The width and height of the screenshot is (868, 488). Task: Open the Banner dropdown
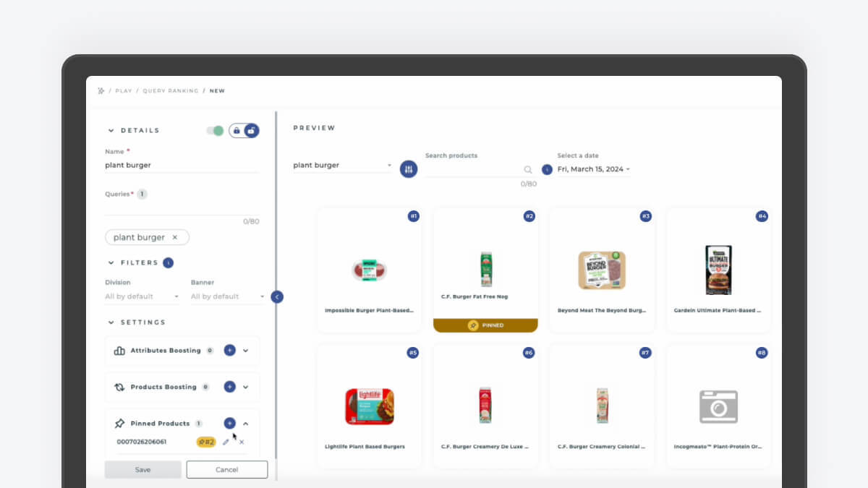(227, 296)
